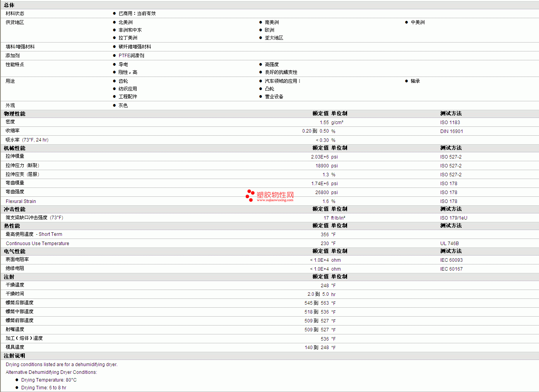The height and width of the screenshot is (392, 539).
Task: Select the Continuous Use Temperature row label
Action: [38, 244]
